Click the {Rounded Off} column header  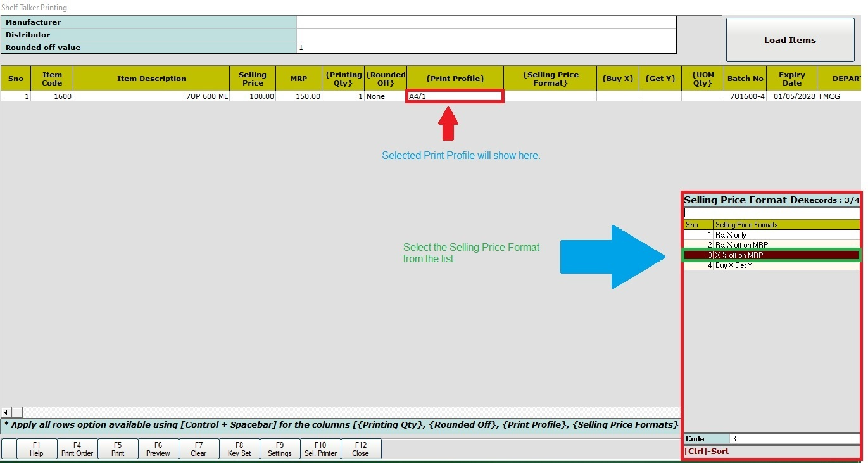click(x=386, y=79)
